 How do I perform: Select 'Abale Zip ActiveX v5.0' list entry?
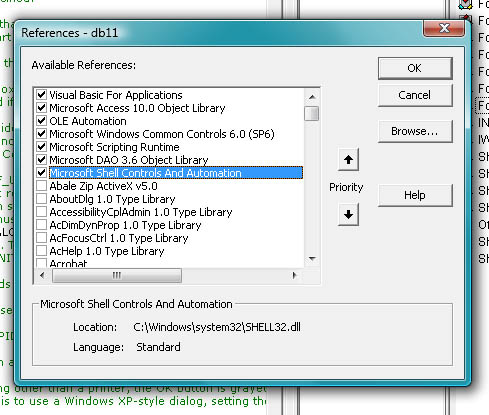(x=103, y=186)
